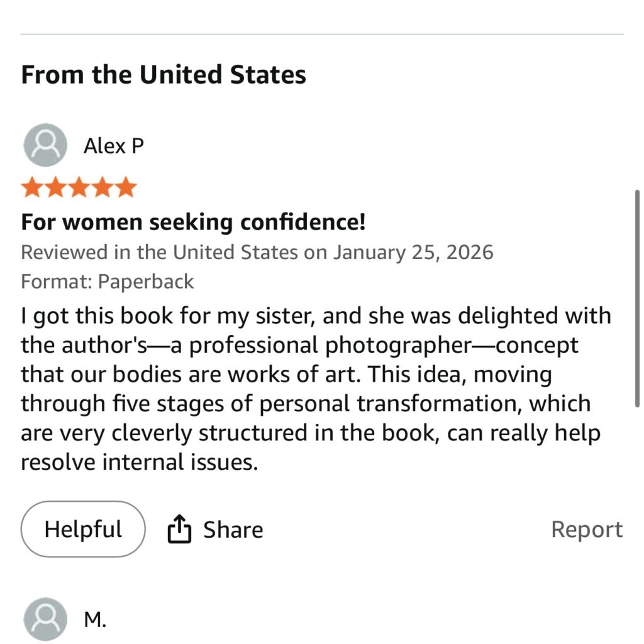644x644 pixels.
Task: Click Alex P's profile avatar icon
Action: [45, 145]
